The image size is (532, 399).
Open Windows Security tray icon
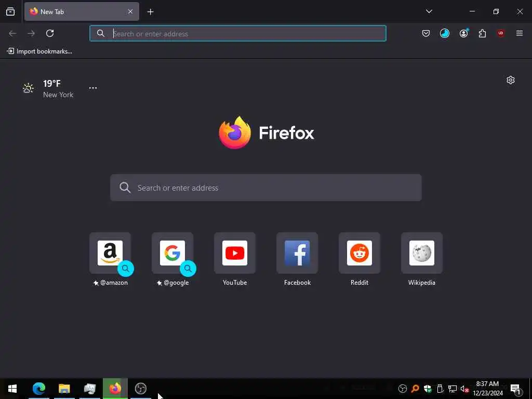(x=428, y=389)
